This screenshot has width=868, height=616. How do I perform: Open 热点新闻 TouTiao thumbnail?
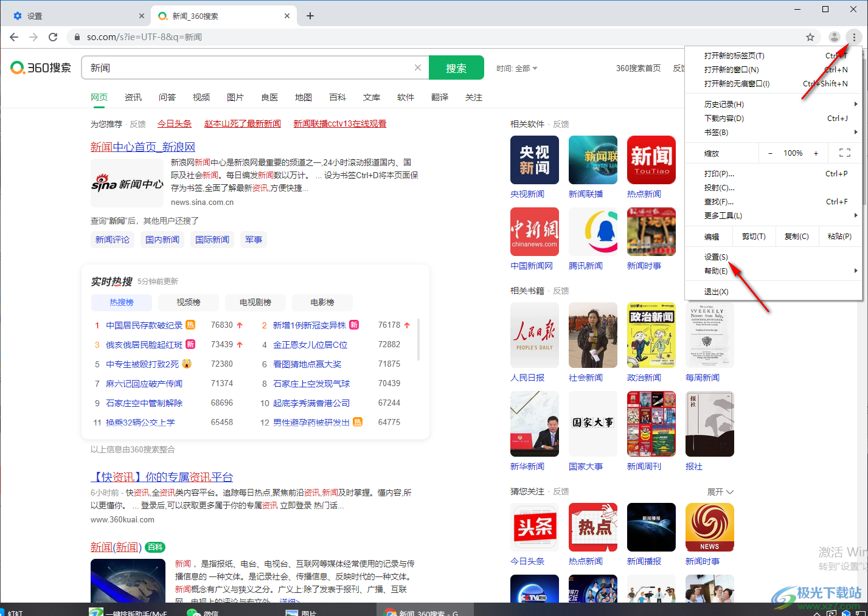[651, 160]
